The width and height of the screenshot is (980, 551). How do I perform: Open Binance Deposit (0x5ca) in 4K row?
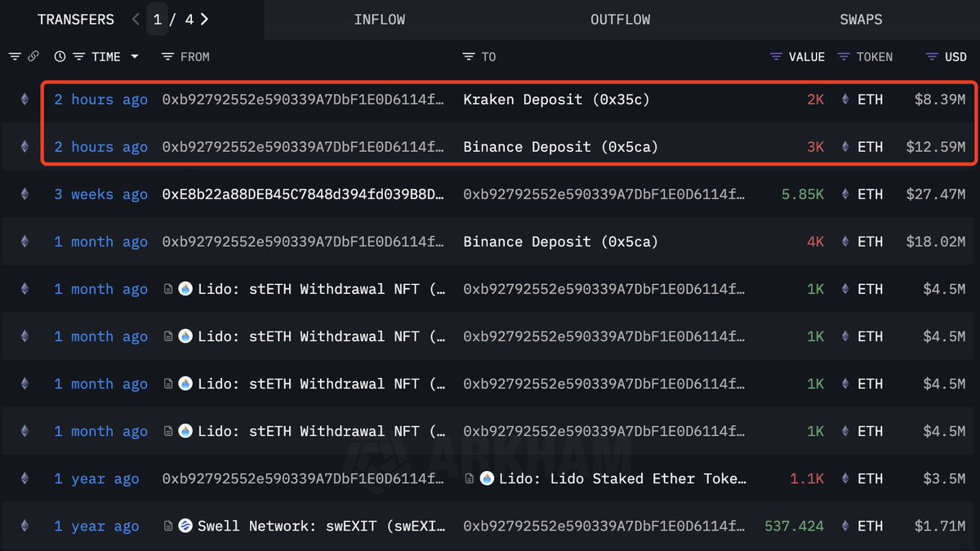560,242
